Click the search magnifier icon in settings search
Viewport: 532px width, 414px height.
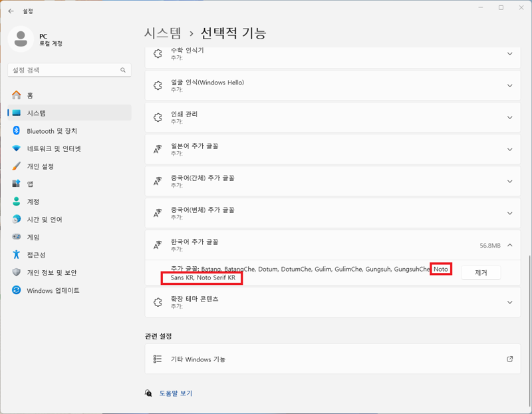point(123,70)
